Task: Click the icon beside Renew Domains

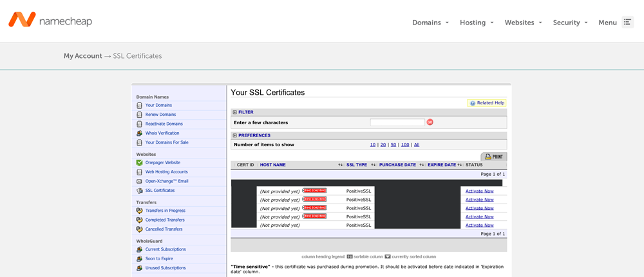Action: click(x=139, y=115)
